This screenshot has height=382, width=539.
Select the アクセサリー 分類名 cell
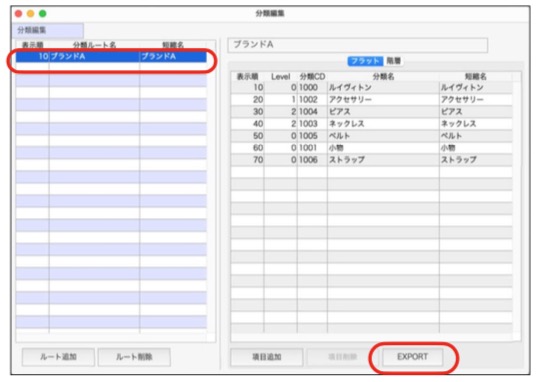tap(383, 99)
